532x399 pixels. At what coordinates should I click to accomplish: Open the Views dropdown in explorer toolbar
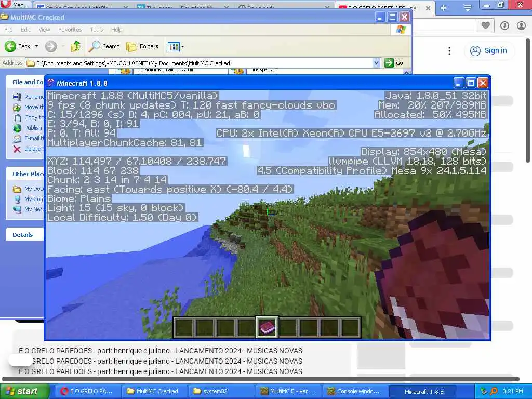click(176, 46)
